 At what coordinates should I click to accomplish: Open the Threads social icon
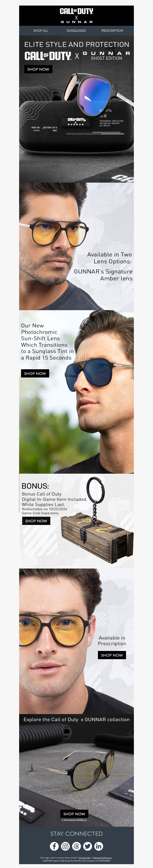76,846
